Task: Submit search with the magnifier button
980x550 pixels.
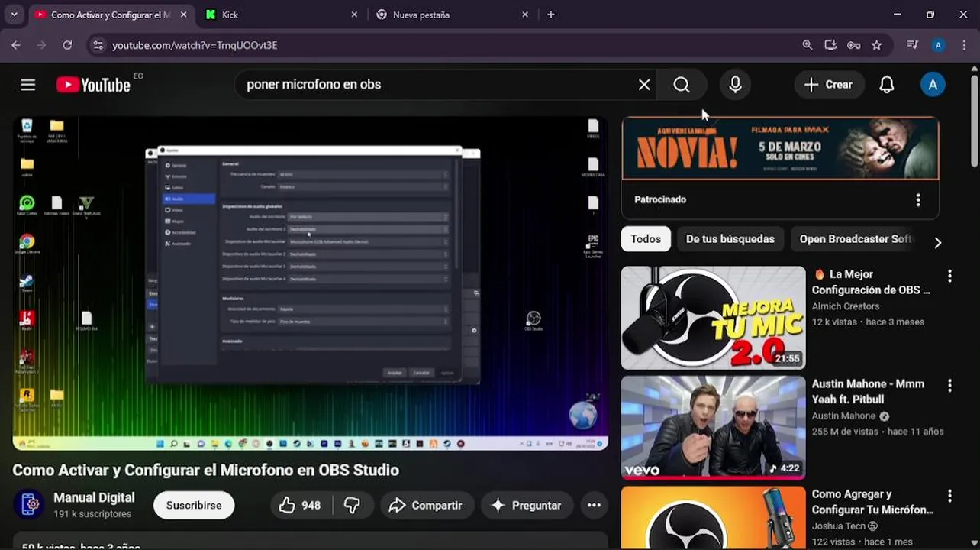Action: click(x=682, y=85)
